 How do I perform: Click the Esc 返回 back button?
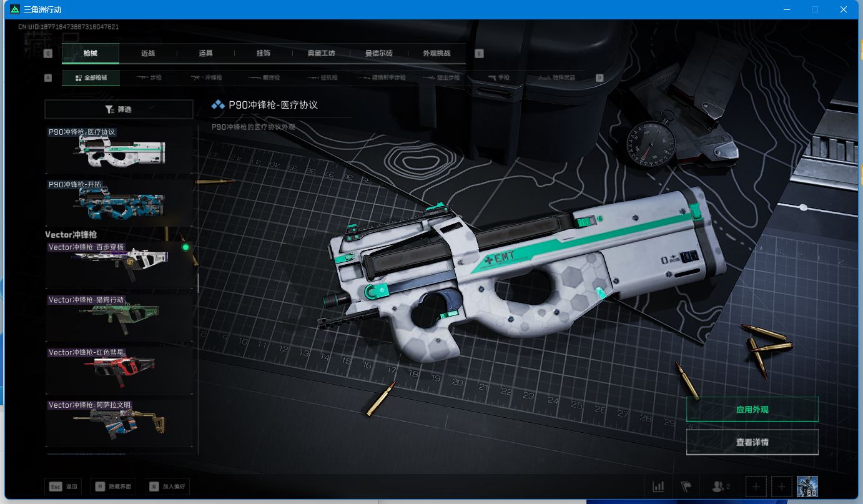point(64,487)
